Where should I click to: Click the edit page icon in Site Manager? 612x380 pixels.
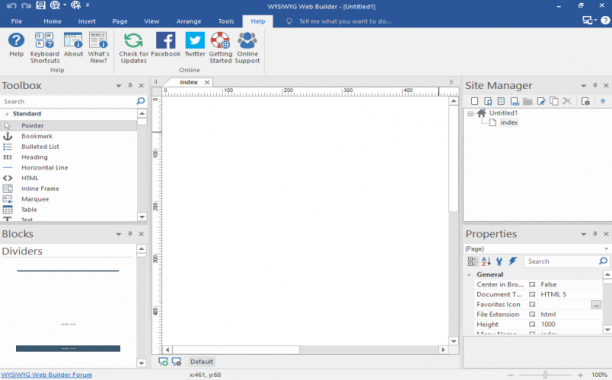tap(541, 101)
